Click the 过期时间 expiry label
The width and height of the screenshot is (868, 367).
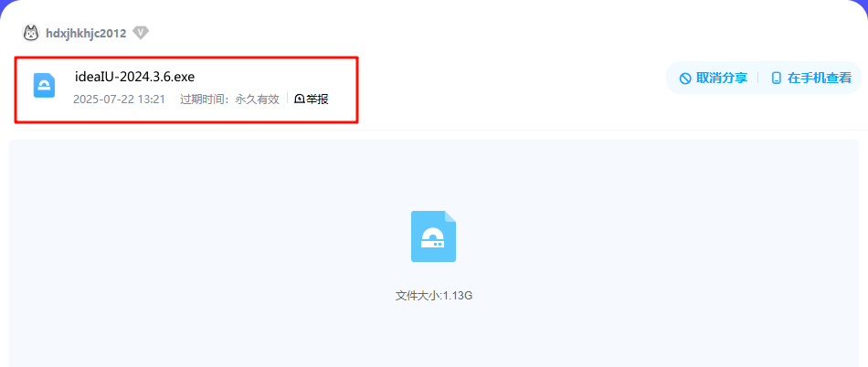point(203,100)
